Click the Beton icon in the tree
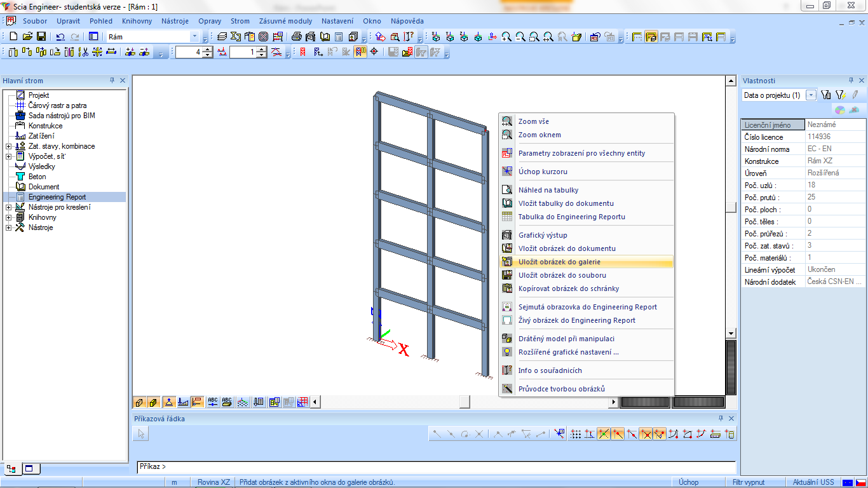The image size is (868, 488). (x=20, y=177)
